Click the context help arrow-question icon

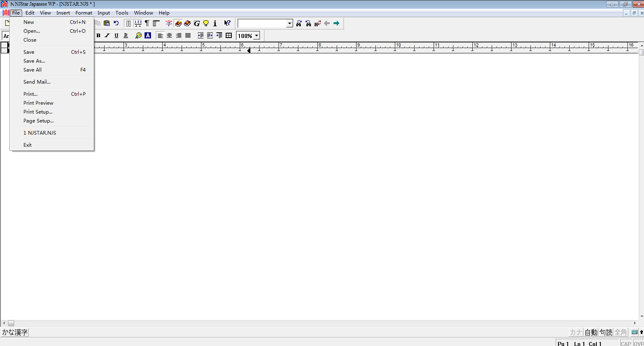pyautogui.click(x=227, y=23)
